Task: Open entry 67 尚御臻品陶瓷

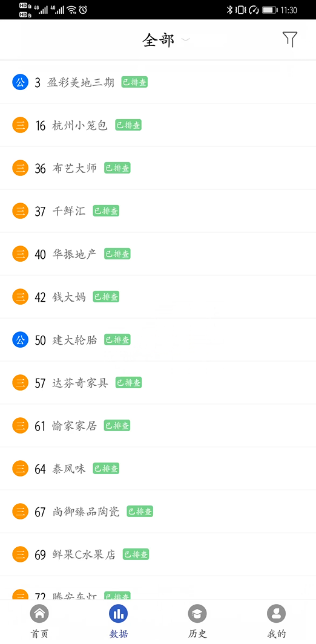Action: [x=158, y=512]
